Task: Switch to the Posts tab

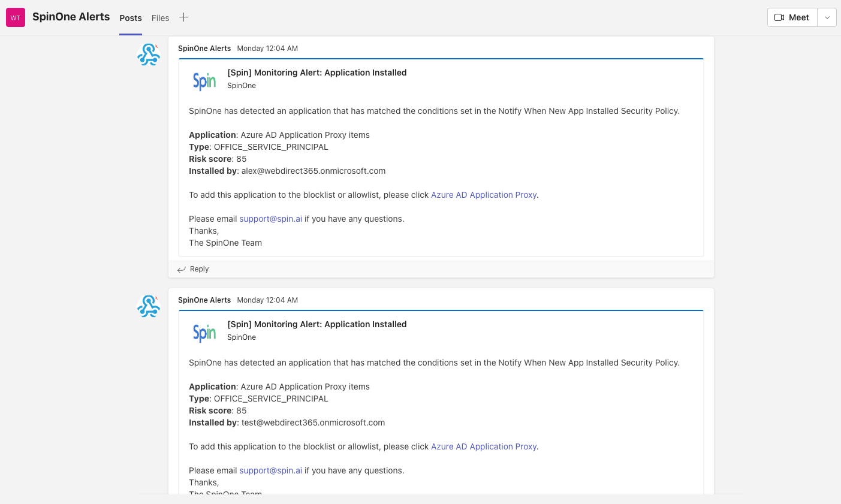Action: [131, 18]
